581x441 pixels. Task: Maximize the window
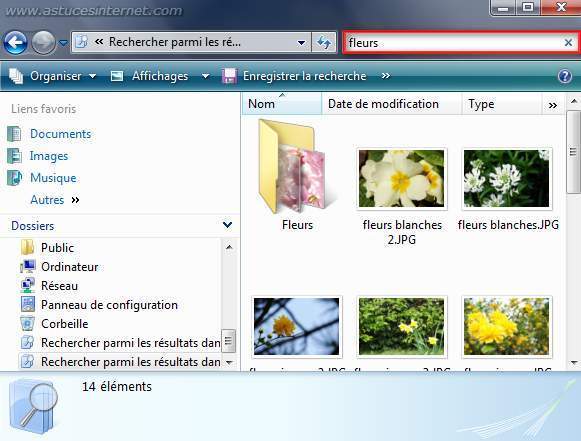point(528,7)
